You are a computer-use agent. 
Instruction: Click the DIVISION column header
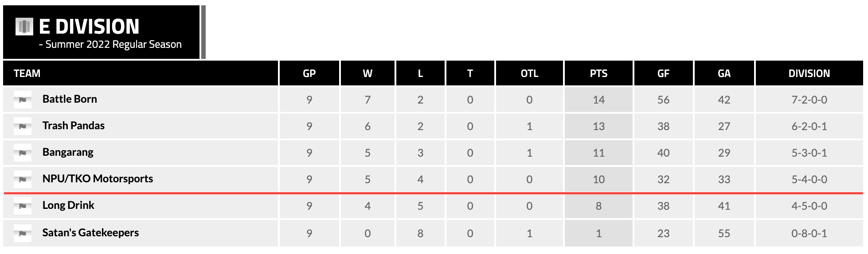[x=809, y=73]
